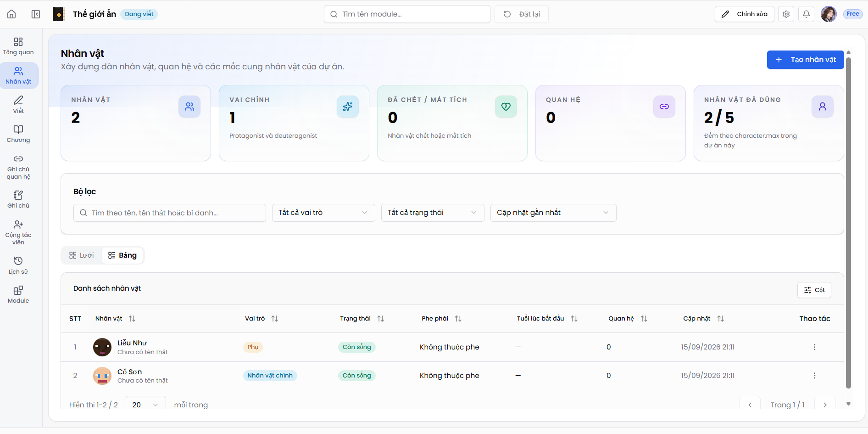This screenshot has width=868, height=434.
Task: Open Tất cả trạng thái filter
Action: tap(433, 213)
